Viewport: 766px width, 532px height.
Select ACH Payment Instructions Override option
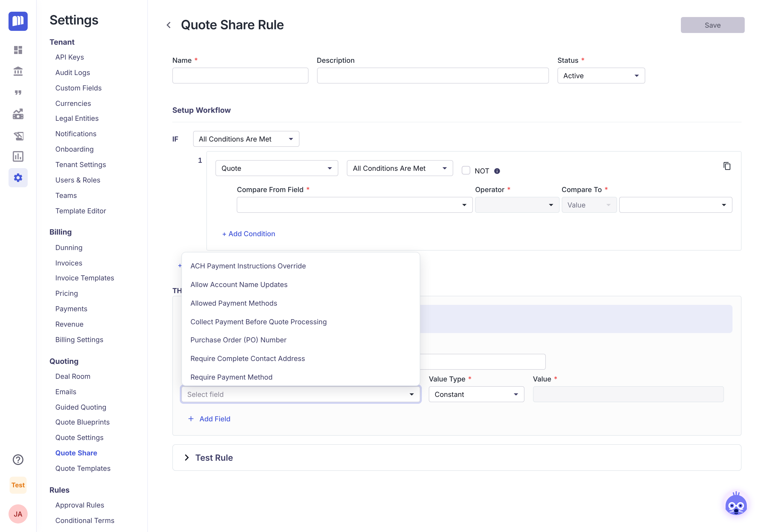[301, 266]
